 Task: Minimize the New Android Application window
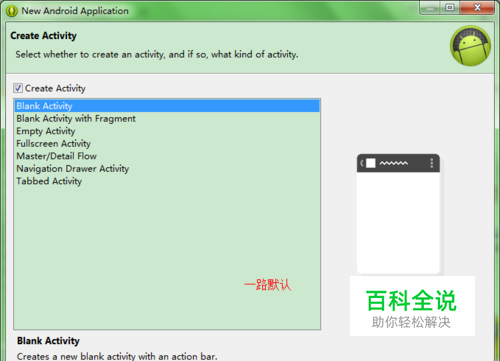430,8
